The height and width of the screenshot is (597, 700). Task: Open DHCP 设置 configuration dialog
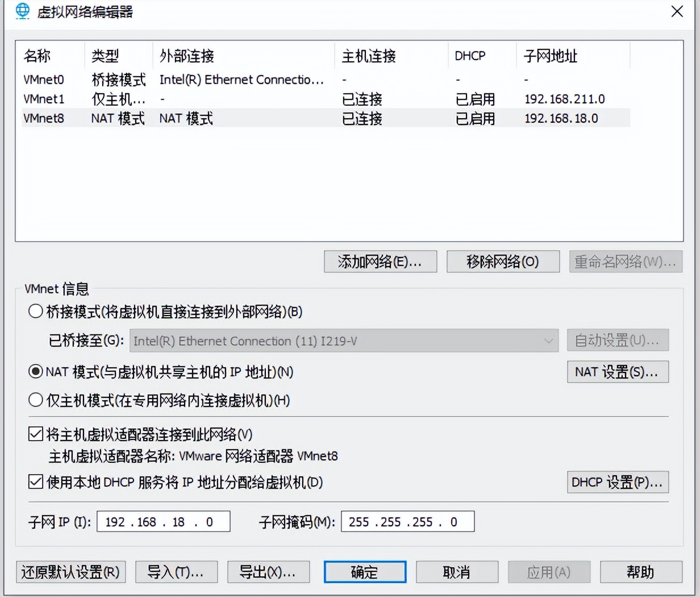click(x=618, y=482)
